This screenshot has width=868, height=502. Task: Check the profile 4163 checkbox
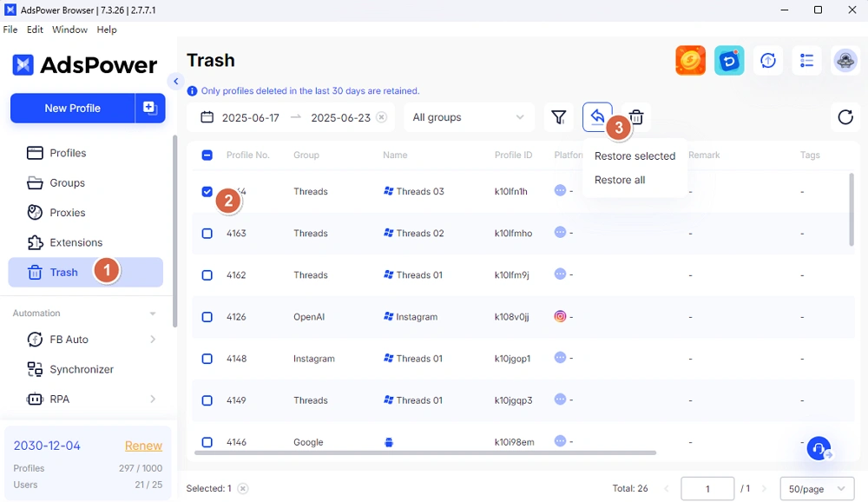point(207,234)
